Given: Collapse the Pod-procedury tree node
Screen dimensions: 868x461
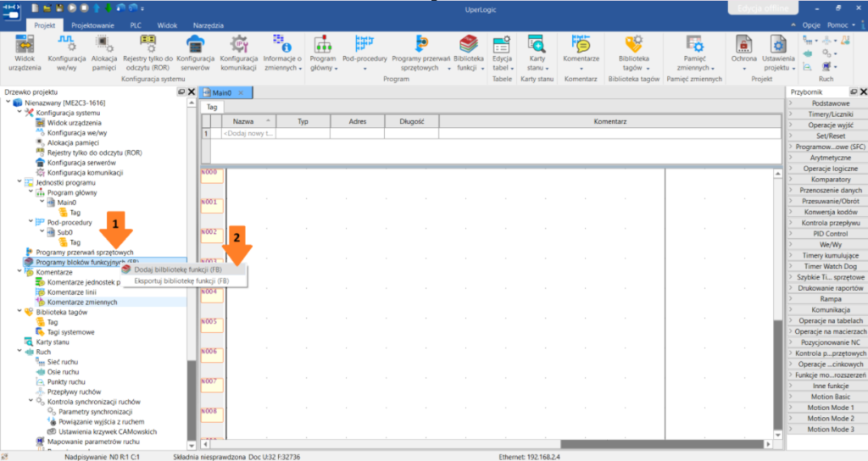Looking at the screenshot, I should (31, 222).
